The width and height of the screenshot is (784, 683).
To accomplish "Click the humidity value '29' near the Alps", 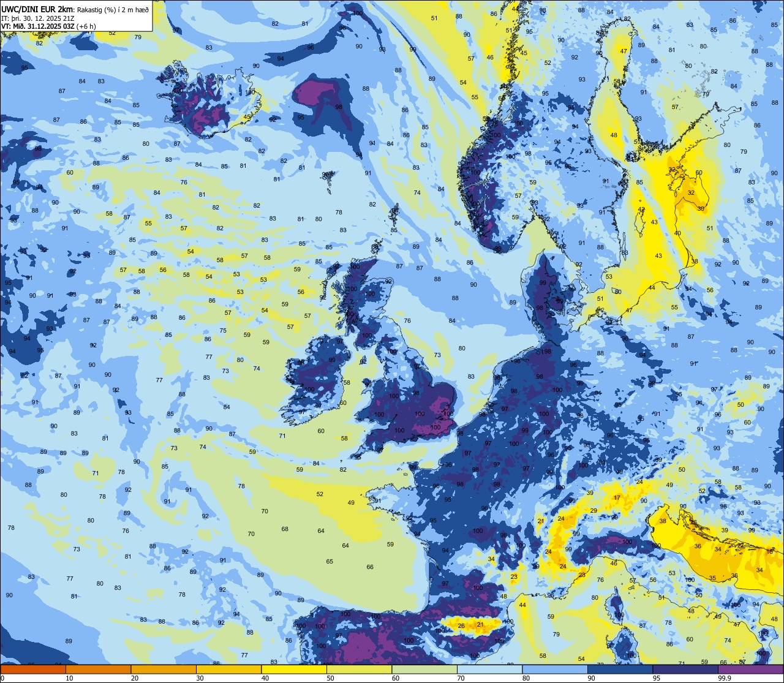I will (x=594, y=510).
